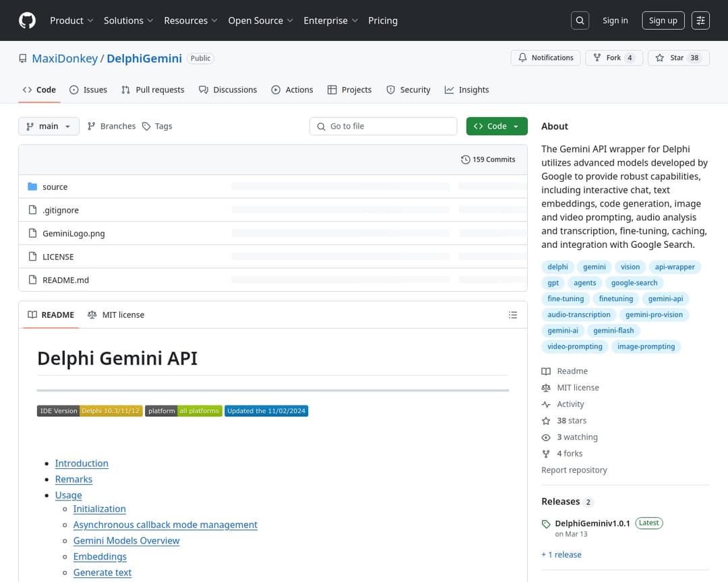Jump to Usage section
The width and height of the screenshot is (728, 582).
(x=68, y=494)
